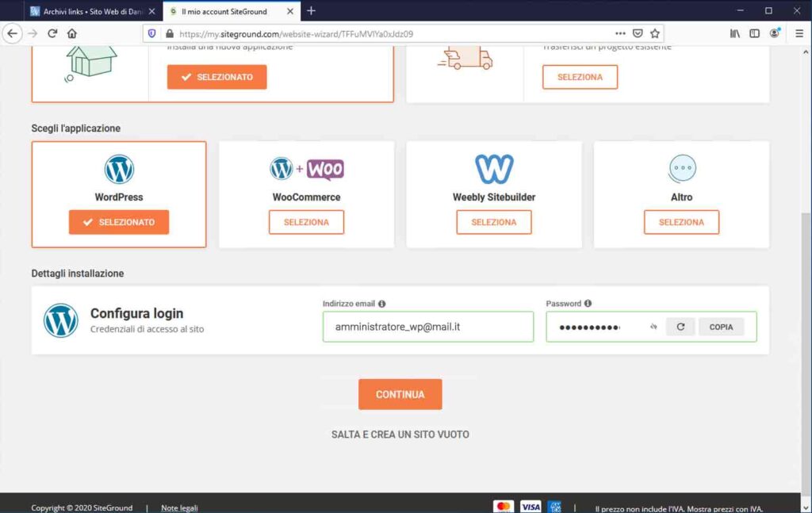Click the orange CONTINUA button
This screenshot has height=513, width=812.
point(400,394)
